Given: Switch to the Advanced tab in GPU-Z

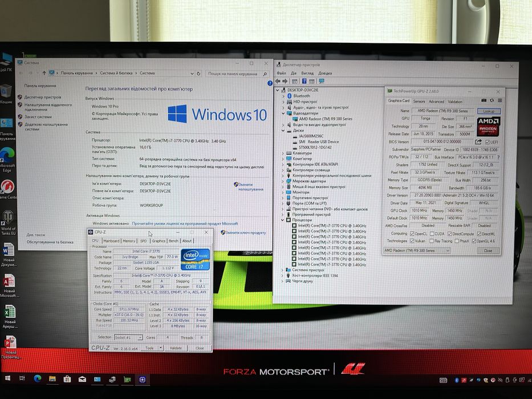Looking at the screenshot, I should pyautogui.click(x=436, y=101).
